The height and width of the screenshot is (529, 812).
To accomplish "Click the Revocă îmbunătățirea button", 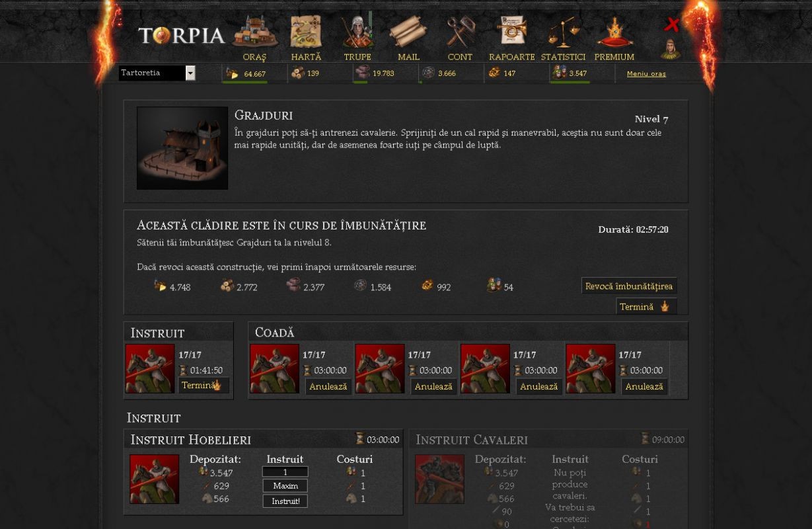I will pyautogui.click(x=629, y=286).
